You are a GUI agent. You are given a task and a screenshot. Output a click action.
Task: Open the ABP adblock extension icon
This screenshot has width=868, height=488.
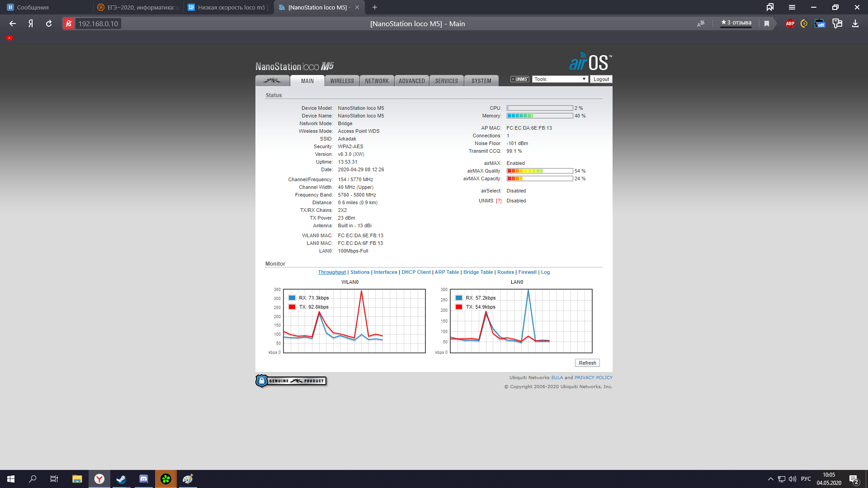click(790, 23)
